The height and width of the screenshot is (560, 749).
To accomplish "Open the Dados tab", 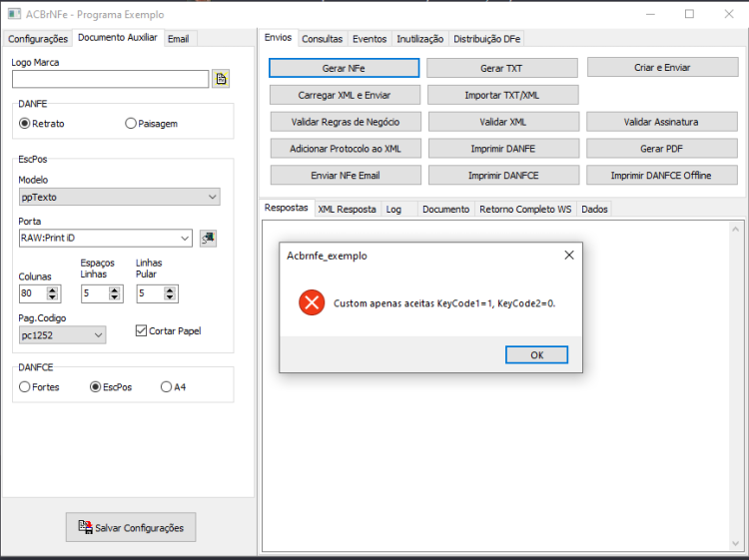I will 594,209.
